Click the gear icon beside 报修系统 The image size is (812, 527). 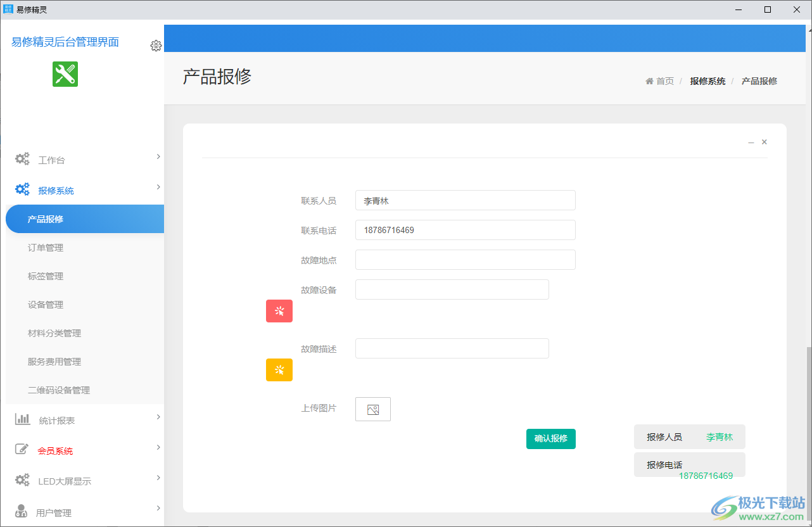tap(22, 189)
